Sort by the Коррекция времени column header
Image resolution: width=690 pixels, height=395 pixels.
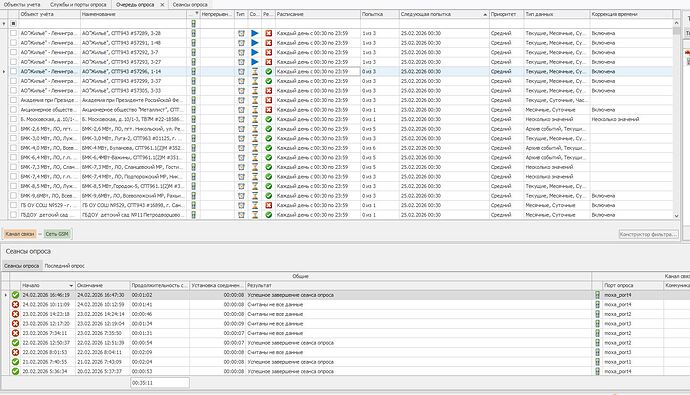click(x=631, y=14)
